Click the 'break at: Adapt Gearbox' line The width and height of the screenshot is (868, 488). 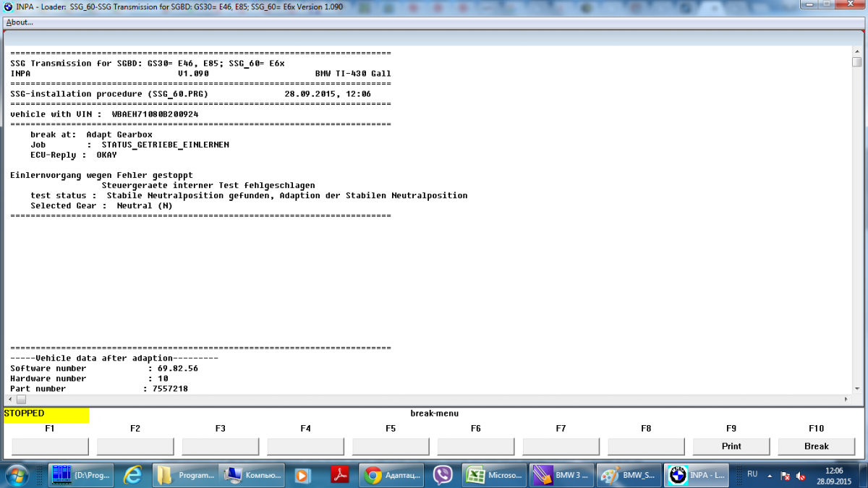(91, 134)
